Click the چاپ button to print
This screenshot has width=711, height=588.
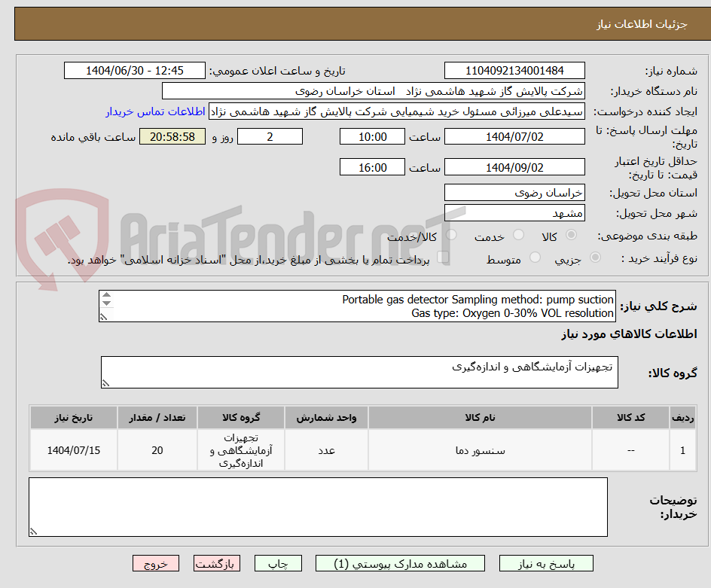pyautogui.click(x=278, y=563)
